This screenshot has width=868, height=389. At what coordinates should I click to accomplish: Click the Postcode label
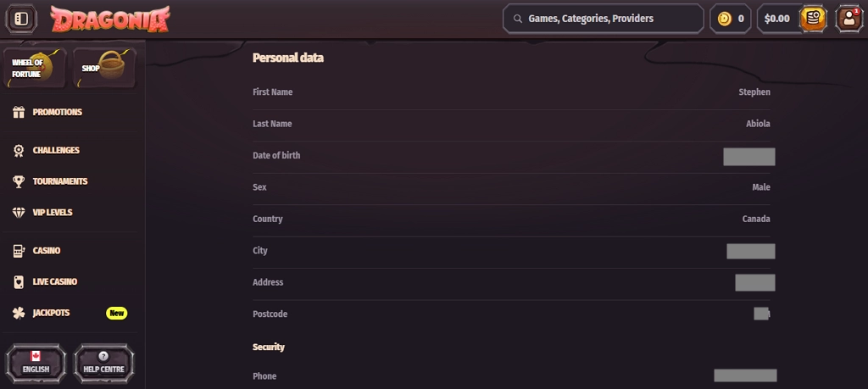coord(270,314)
